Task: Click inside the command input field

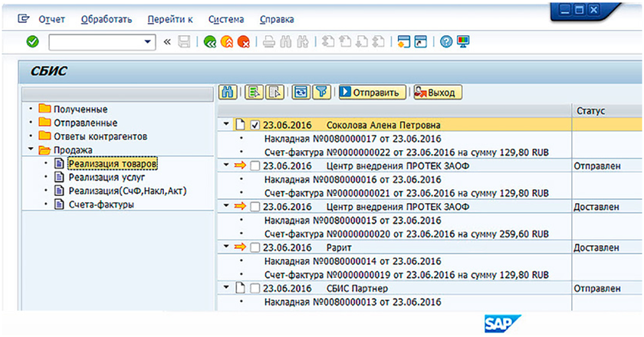Action: (94, 42)
